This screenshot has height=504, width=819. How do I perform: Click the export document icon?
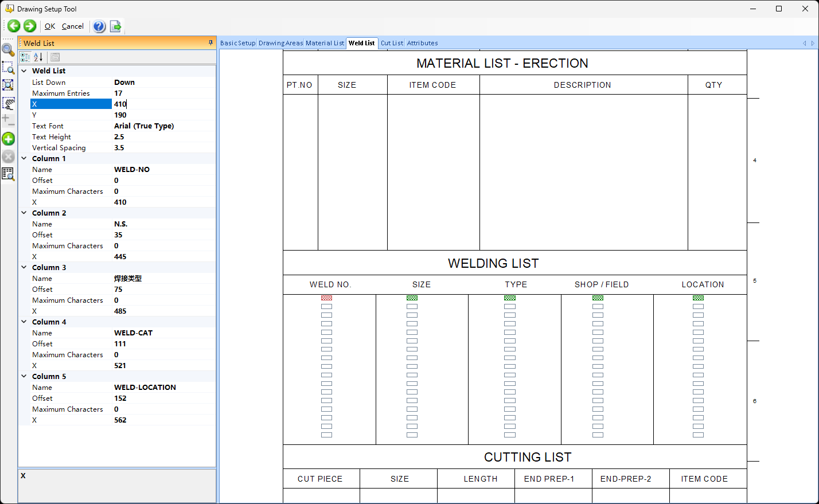(x=115, y=26)
